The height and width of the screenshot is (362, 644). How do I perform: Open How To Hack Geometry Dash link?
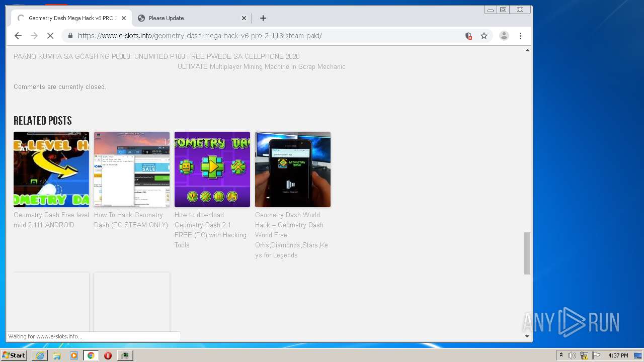point(131,220)
